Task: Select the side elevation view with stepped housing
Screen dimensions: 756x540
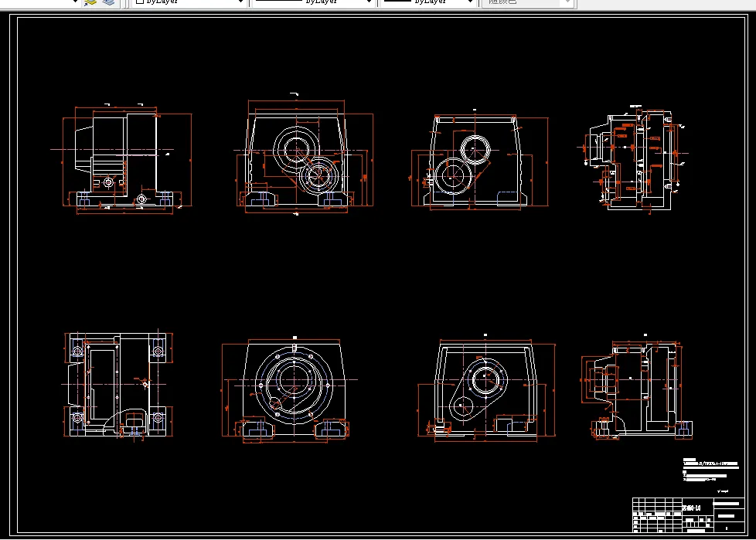Action: click(x=121, y=158)
